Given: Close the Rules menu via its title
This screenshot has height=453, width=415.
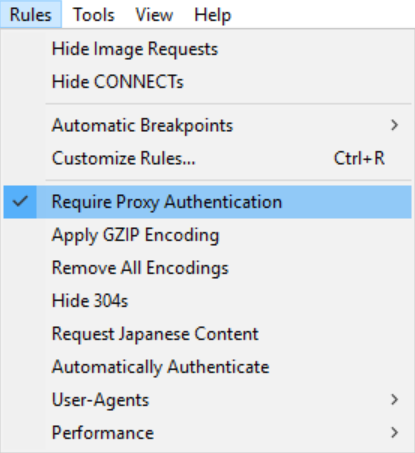Looking at the screenshot, I should point(31,14).
